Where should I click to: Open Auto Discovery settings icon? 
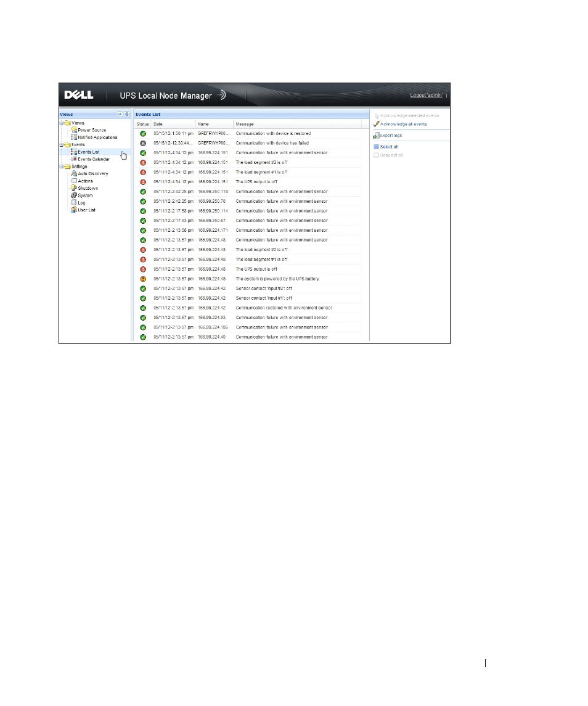tap(74, 173)
